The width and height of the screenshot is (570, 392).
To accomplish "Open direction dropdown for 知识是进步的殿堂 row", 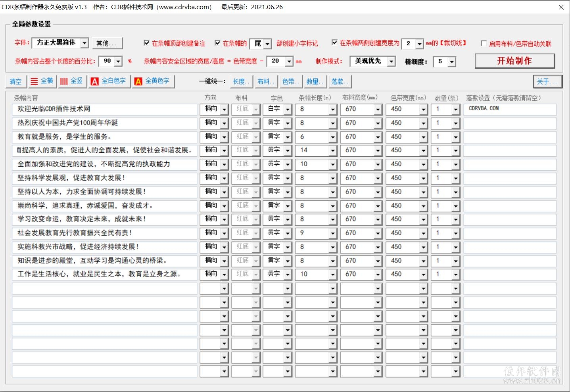I will point(224,261).
